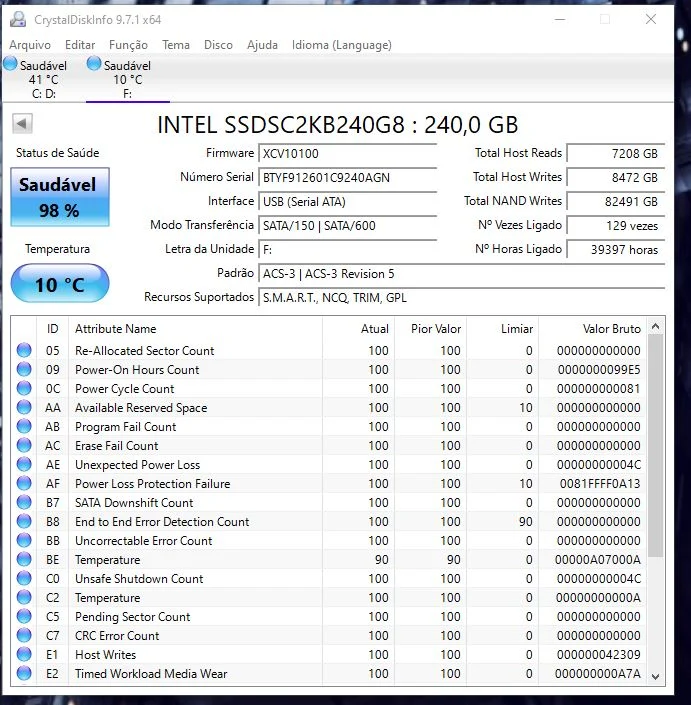Click the Pior Valor column header
Image resolution: width=691 pixels, height=705 pixels.
coord(430,329)
